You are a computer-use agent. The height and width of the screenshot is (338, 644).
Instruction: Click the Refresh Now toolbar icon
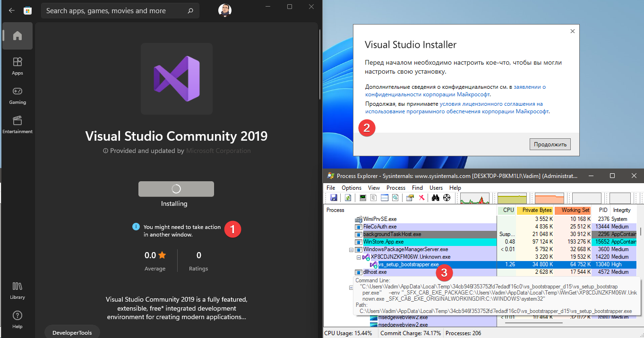348,198
